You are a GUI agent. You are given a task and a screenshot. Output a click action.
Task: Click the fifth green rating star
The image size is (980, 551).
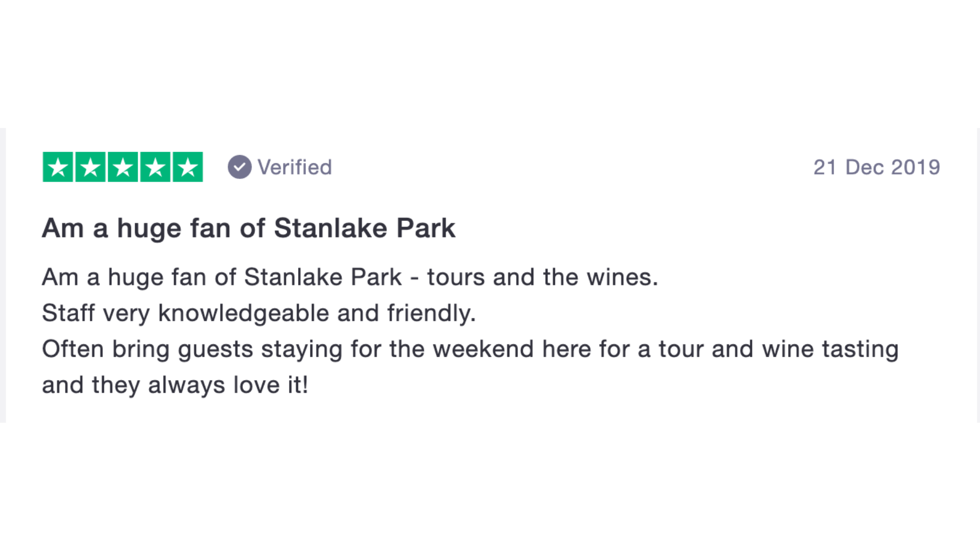tap(188, 167)
